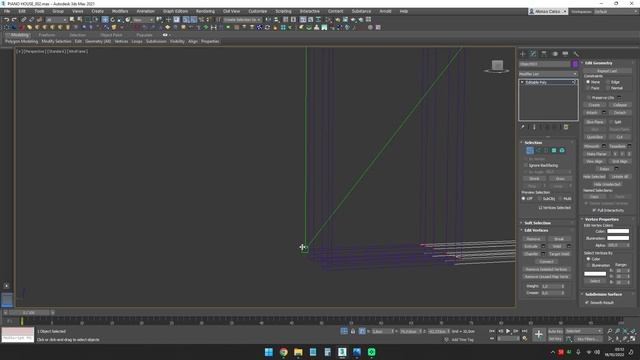
Task: Collapse the Selection rollout
Action: click(533, 142)
